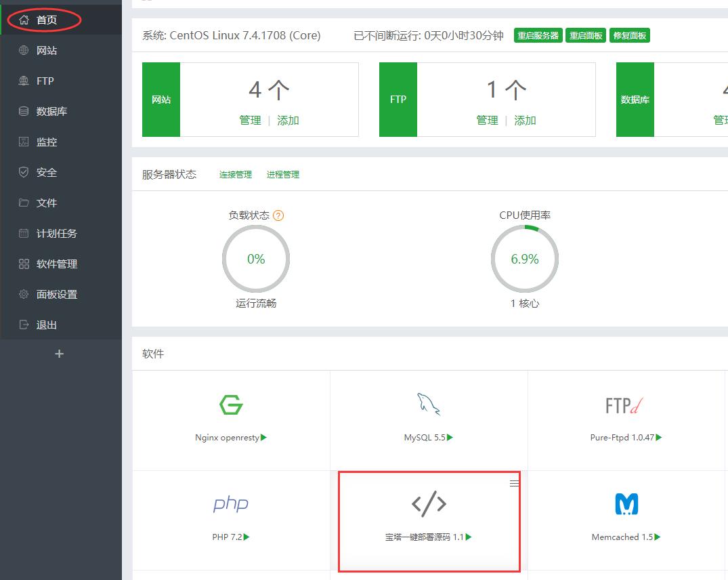Viewport: 728px width, 580px height.
Task: Click the CPU使用率 6.9% gauge
Action: (x=525, y=259)
